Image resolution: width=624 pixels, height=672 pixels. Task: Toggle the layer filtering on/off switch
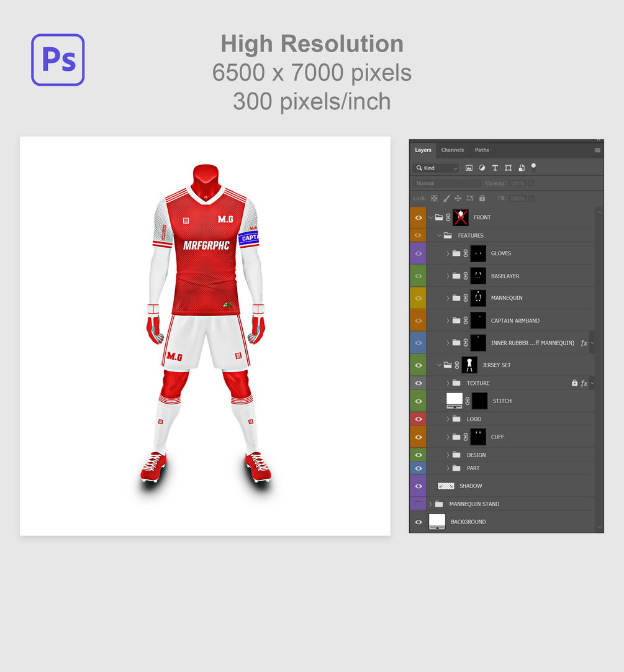533,168
